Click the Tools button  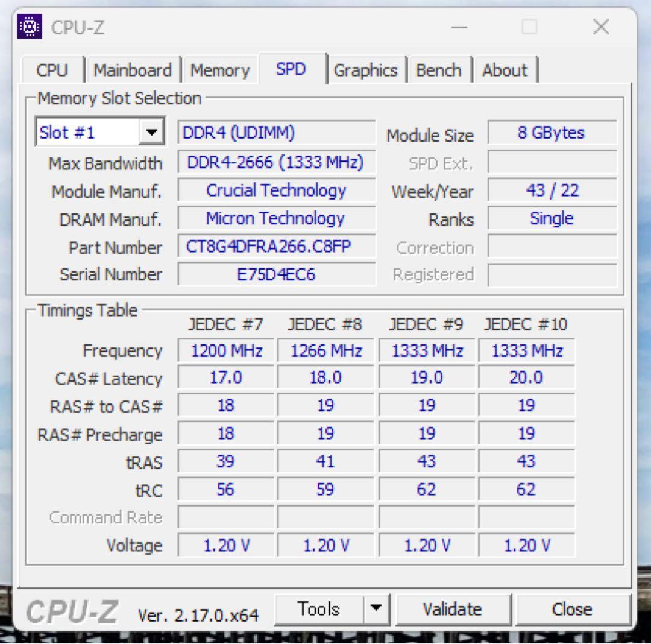pyautogui.click(x=319, y=609)
